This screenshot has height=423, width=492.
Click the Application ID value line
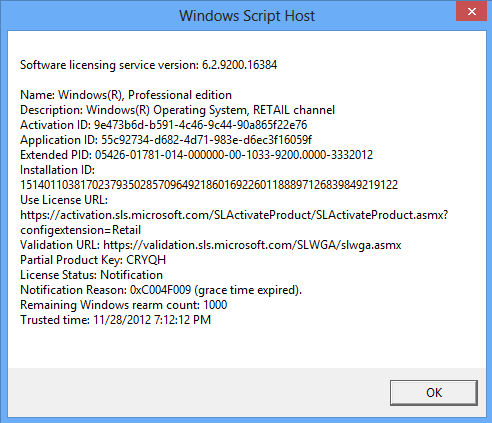166,140
